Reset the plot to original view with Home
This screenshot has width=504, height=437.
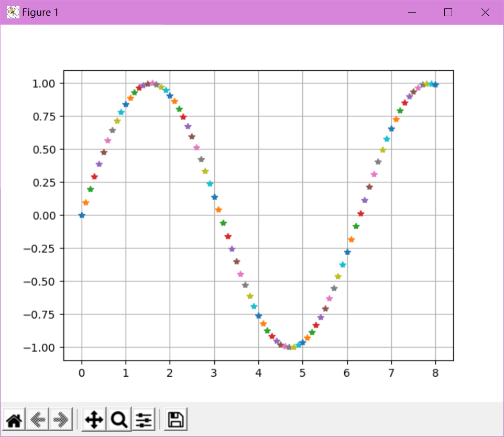14,419
